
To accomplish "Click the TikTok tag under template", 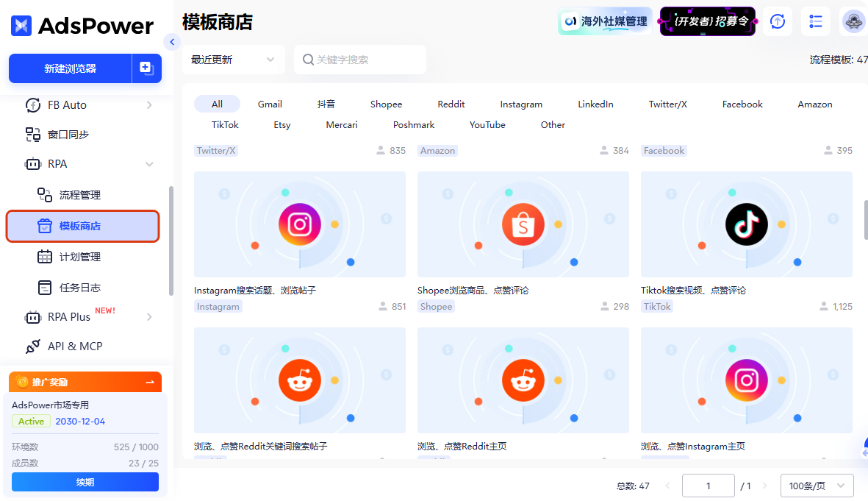I will click(657, 307).
